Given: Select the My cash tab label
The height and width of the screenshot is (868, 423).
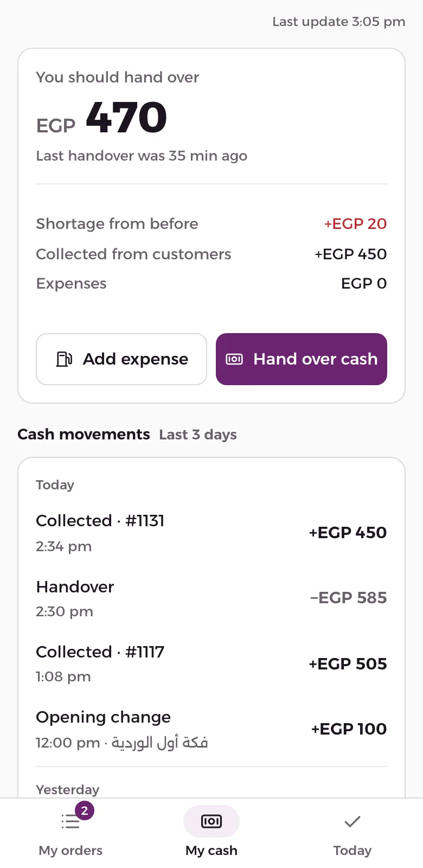Looking at the screenshot, I should click(x=211, y=850).
